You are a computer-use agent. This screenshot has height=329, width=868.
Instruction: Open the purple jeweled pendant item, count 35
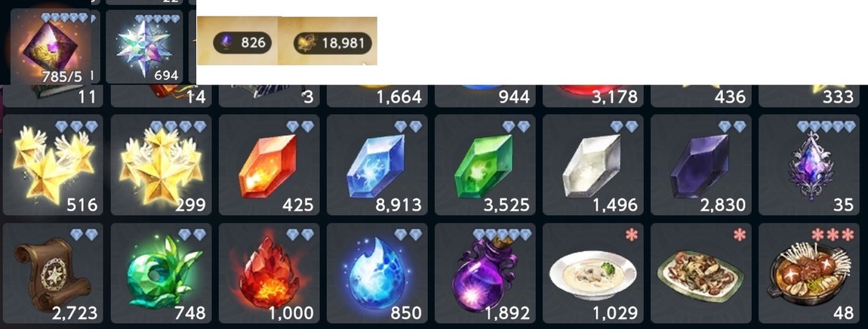click(x=808, y=164)
